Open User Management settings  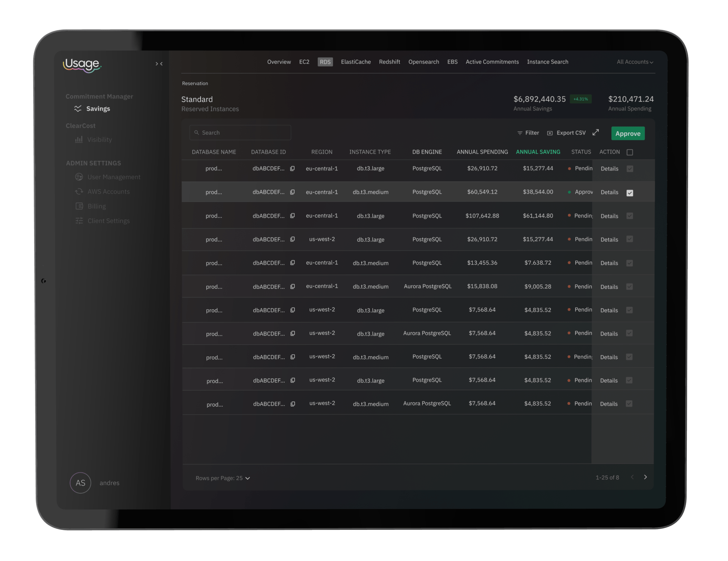tap(114, 177)
